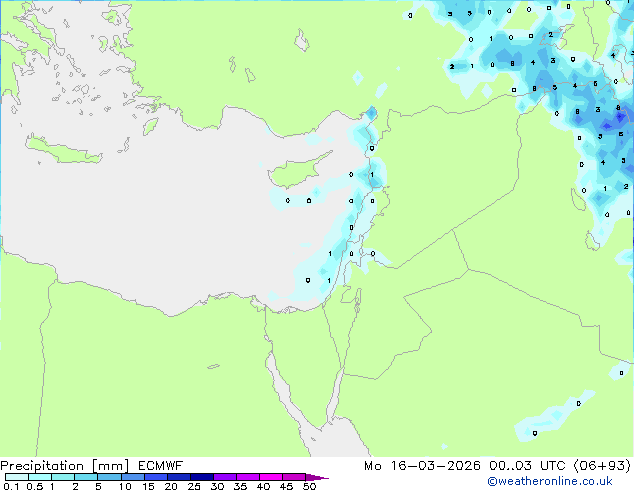Click the over-50 arrow tip of legend
This screenshot has width=634, height=490.
[317, 477]
